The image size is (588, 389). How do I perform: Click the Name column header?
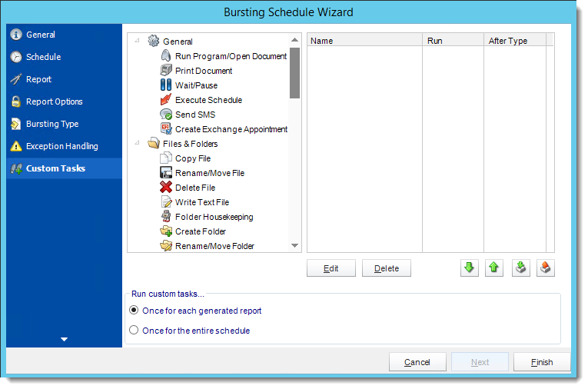tap(364, 40)
